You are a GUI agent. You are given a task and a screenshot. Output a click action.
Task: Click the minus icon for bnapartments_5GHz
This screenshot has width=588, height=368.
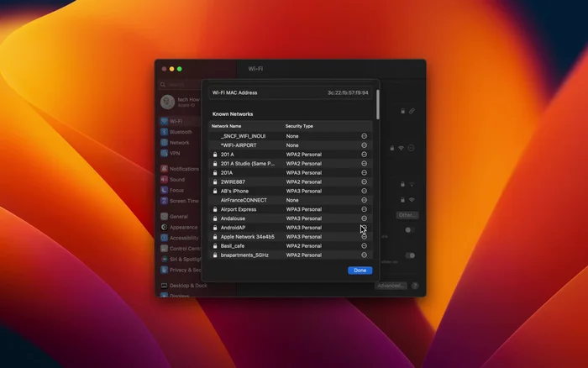pos(364,255)
